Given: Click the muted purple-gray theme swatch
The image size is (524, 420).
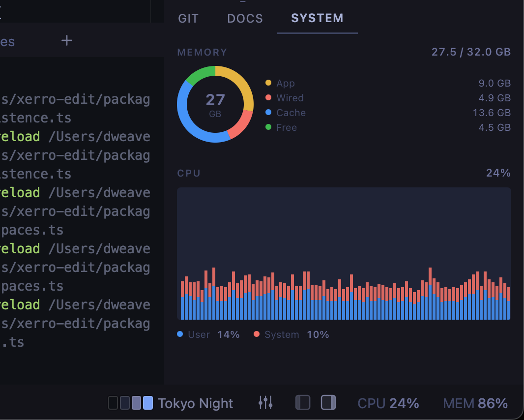Looking at the screenshot, I should click(136, 403).
